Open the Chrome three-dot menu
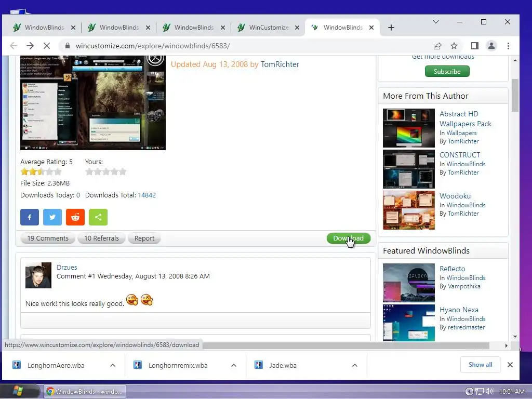The width and height of the screenshot is (532, 399). pos(508,46)
